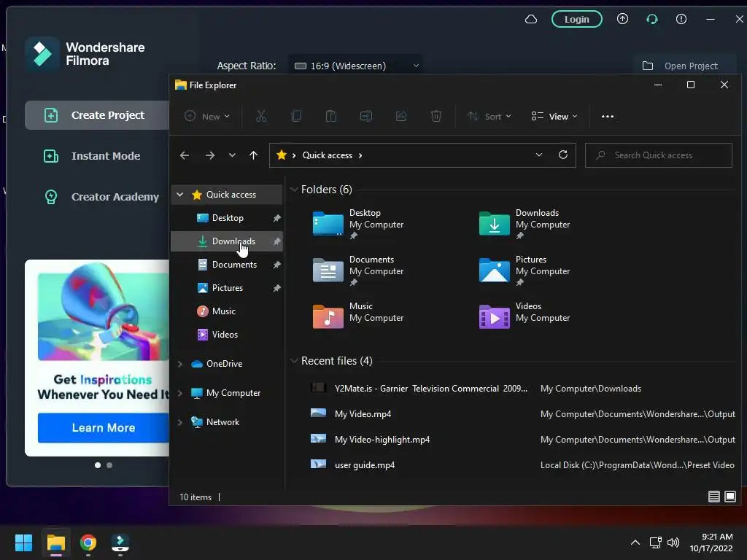Select Downloads in the navigation pane
Image resolution: width=747 pixels, height=560 pixels.
pyautogui.click(x=227, y=241)
